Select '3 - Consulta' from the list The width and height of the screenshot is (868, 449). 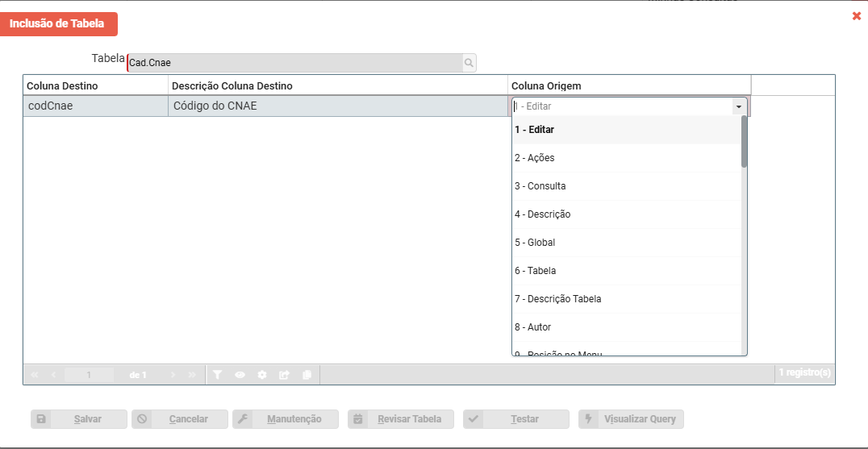pos(540,186)
